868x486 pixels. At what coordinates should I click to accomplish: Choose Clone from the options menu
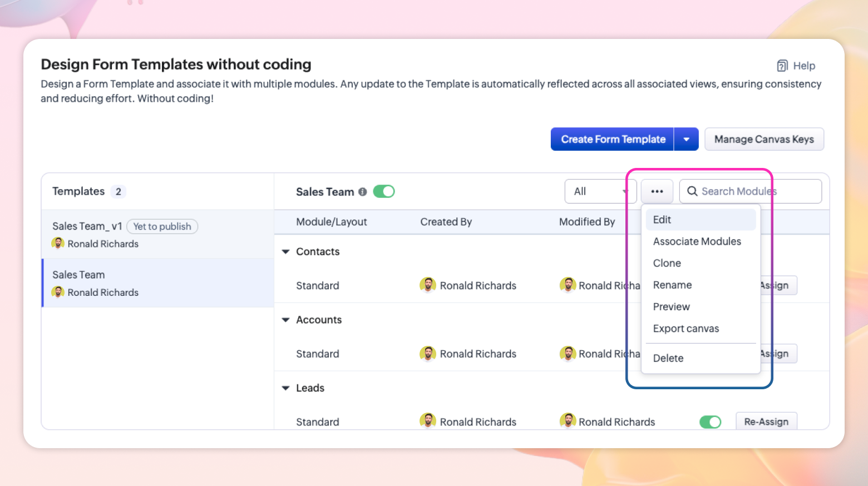pos(701,263)
